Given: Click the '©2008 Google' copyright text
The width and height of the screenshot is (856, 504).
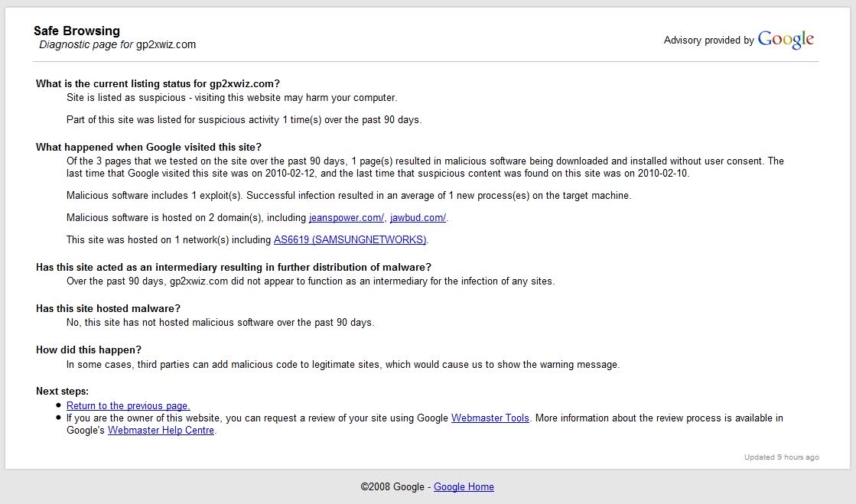Looking at the screenshot, I should [x=392, y=486].
